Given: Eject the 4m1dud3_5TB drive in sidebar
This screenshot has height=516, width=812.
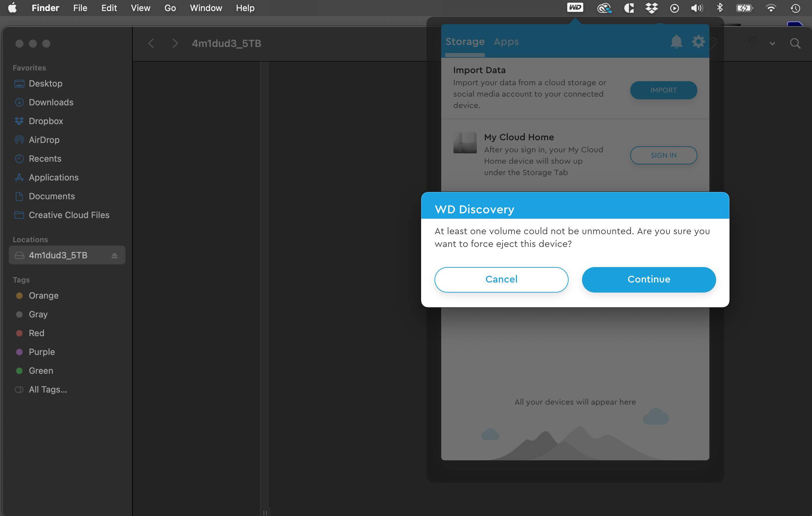Looking at the screenshot, I should pos(114,255).
